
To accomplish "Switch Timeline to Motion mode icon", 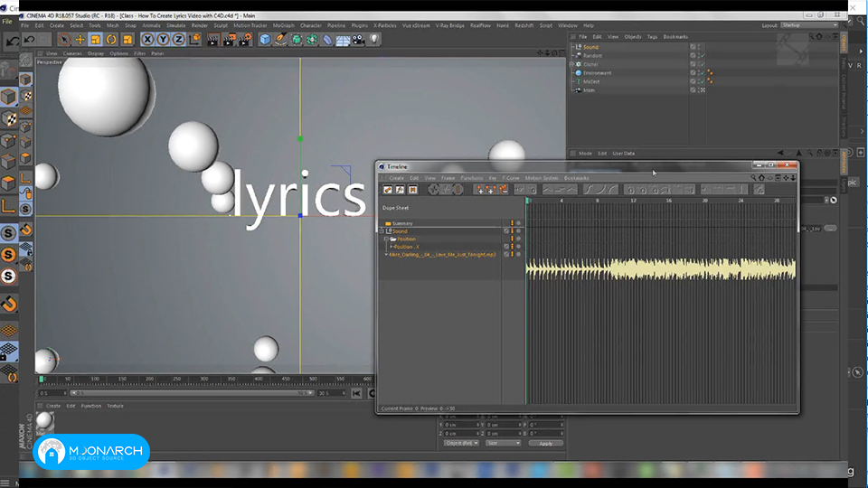I will [x=413, y=190].
